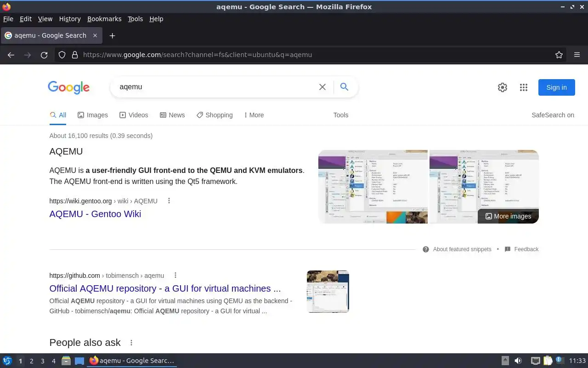Click the clipboard tray icon
Image resolution: width=588 pixels, height=368 pixels.
pyautogui.click(x=548, y=361)
